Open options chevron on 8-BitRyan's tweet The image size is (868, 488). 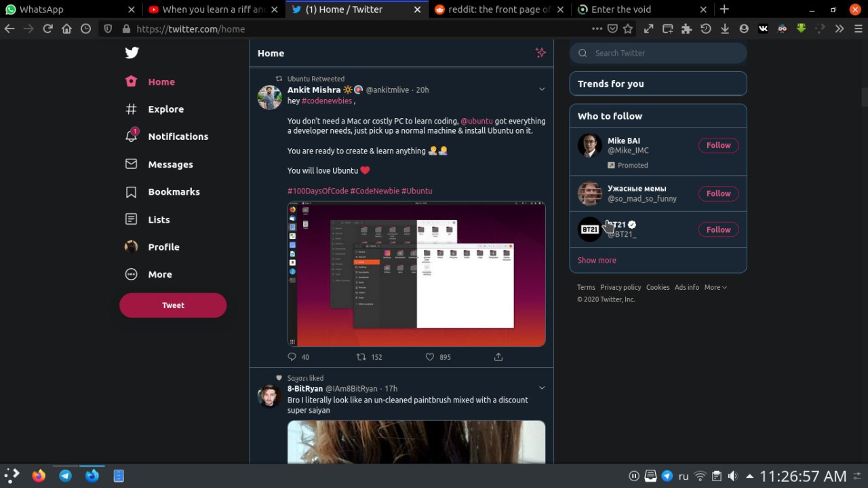(542, 388)
